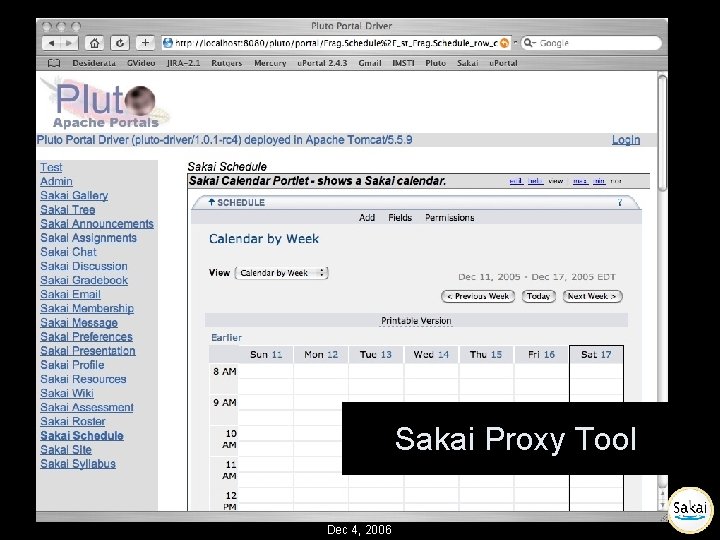Click the Sakai logo badge
The image size is (720, 540).
coord(690,510)
